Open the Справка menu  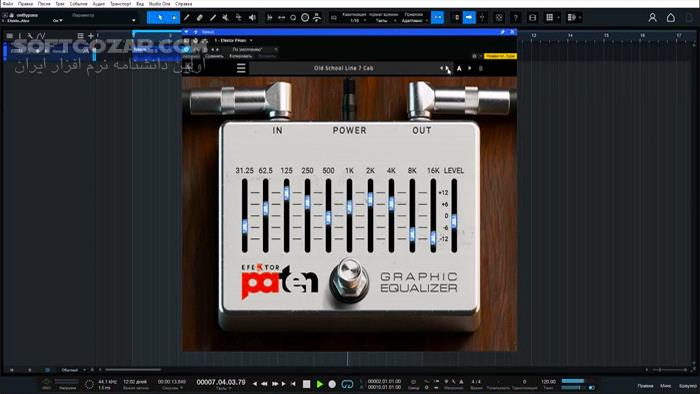(x=183, y=4)
